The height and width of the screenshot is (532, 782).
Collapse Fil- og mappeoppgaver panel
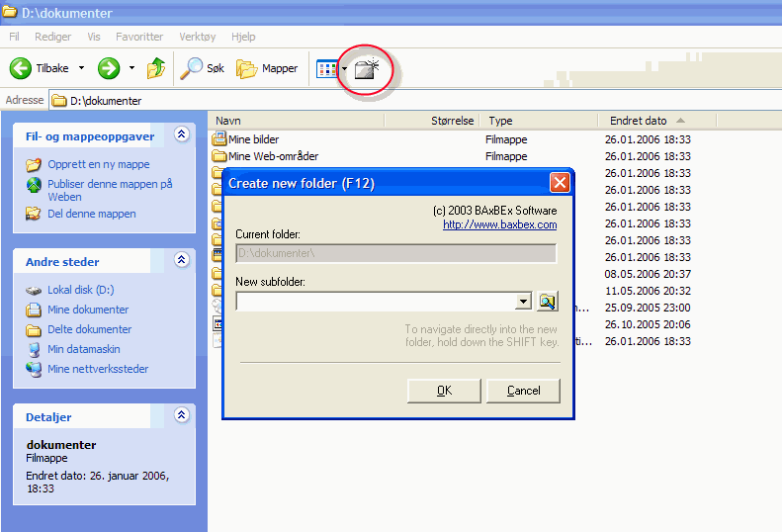click(182, 134)
